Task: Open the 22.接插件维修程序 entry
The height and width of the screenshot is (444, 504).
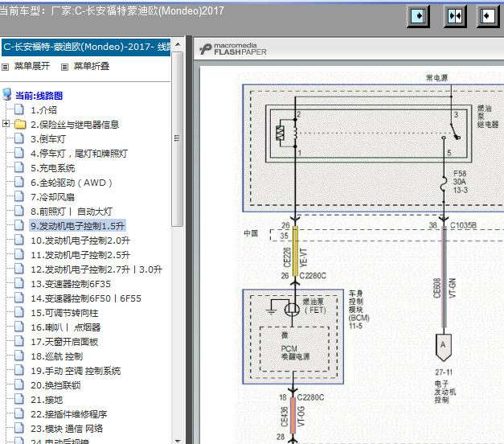Action: (68, 414)
